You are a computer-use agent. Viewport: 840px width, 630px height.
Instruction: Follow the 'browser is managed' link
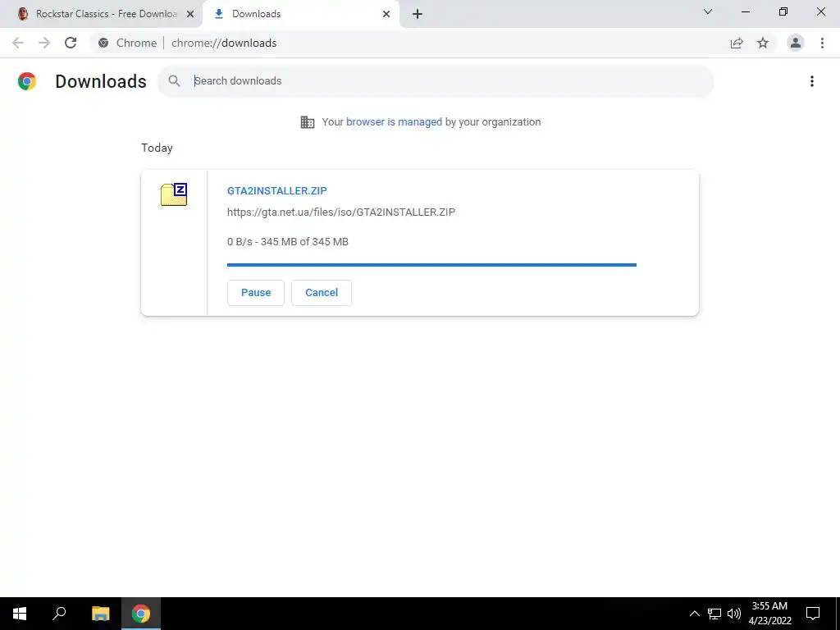coord(395,122)
